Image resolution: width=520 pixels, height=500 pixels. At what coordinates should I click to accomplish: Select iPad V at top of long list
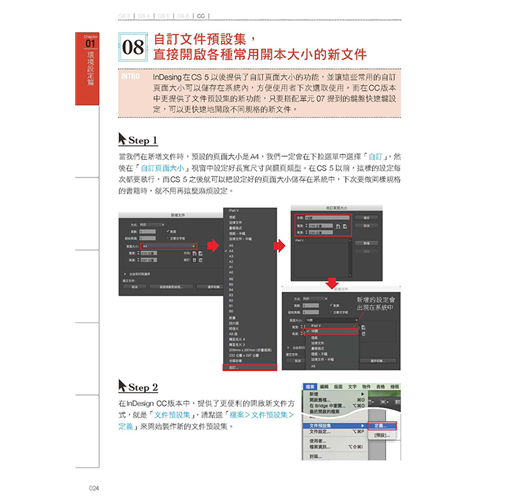[249, 211]
